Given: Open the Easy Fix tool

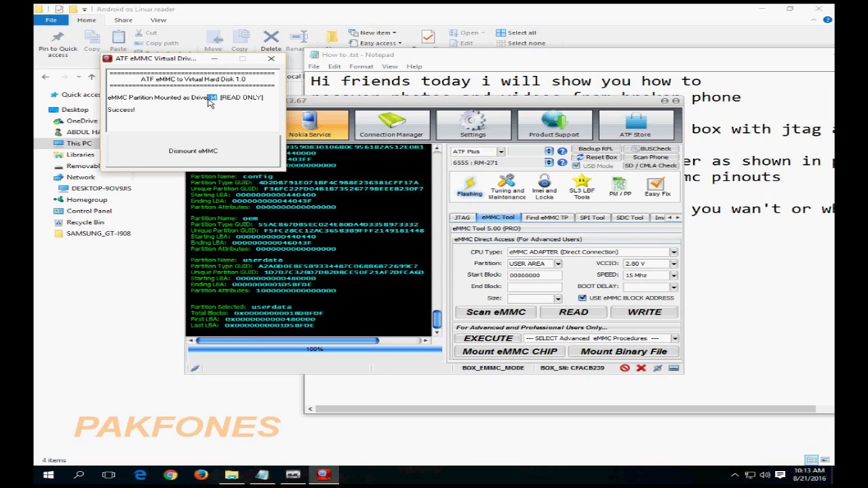Looking at the screenshot, I should click(656, 186).
